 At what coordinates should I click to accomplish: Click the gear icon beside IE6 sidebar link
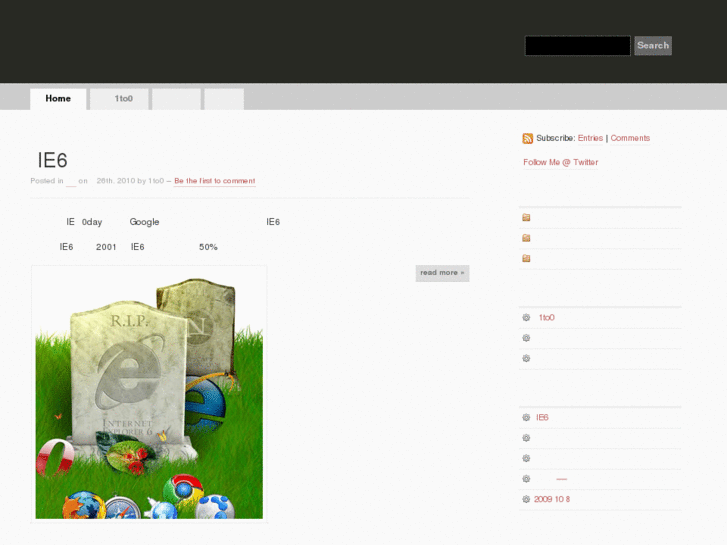point(526,417)
